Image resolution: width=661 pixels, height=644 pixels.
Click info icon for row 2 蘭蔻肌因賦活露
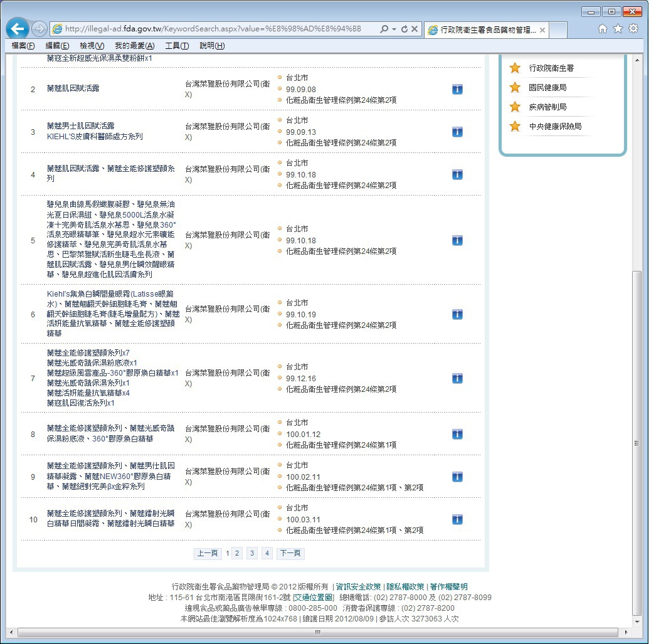(457, 89)
